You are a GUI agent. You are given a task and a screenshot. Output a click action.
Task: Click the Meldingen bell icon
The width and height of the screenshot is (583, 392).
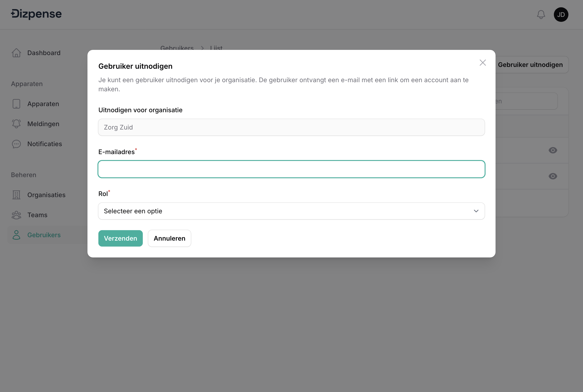(16, 124)
